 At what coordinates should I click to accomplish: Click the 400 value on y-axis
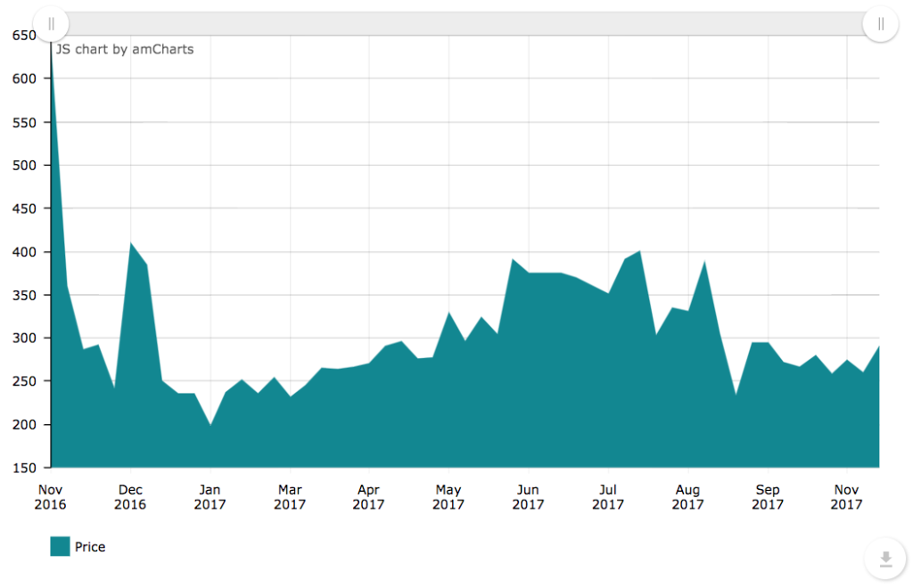[24, 252]
